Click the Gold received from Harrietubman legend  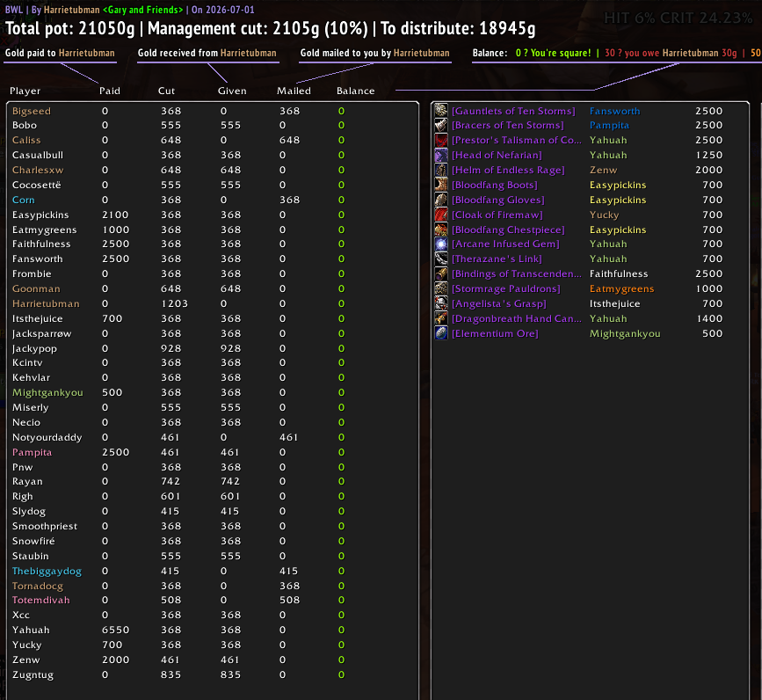click(207, 53)
